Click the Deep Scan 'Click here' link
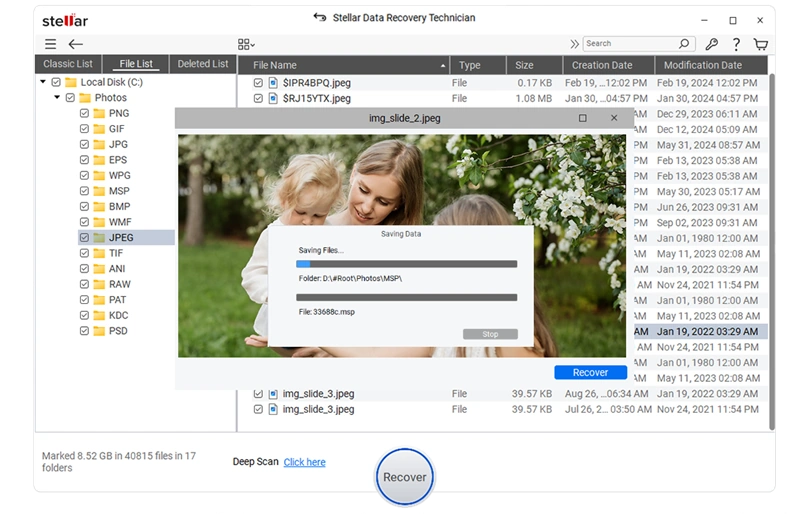800x517 pixels. click(x=304, y=462)
